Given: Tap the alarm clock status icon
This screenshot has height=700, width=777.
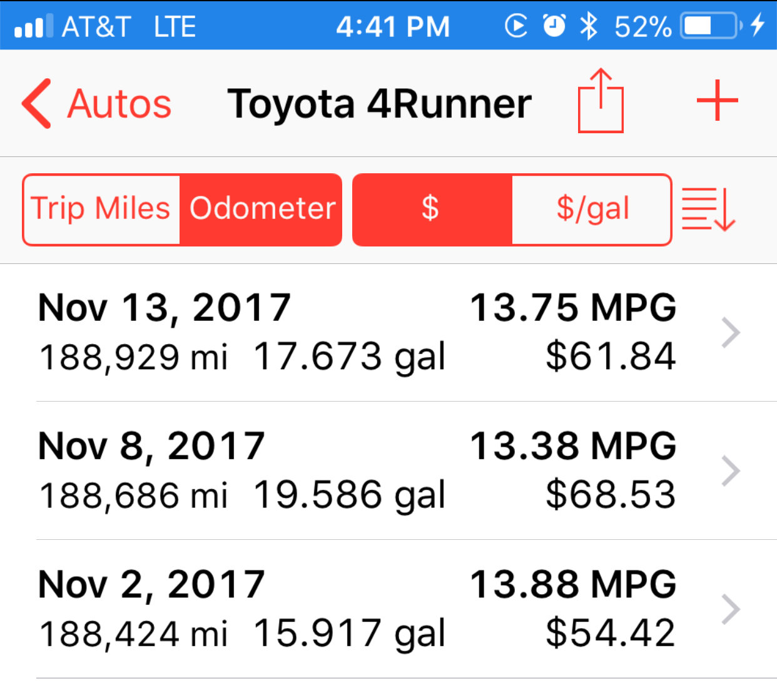Looking at the screenshot, I should [x=554, y=26].
